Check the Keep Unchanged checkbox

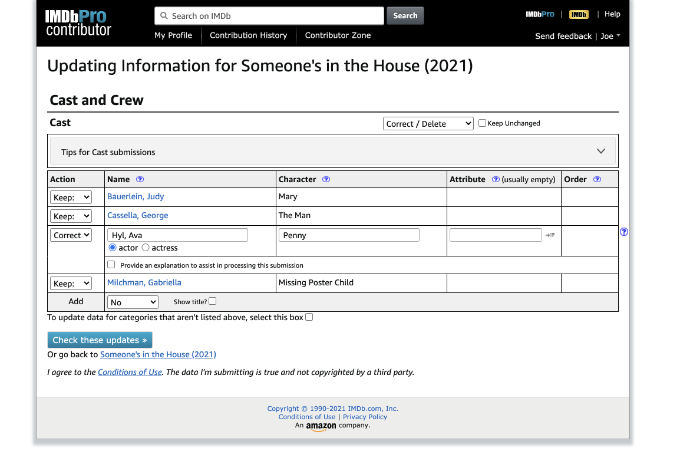pos(483,123)
